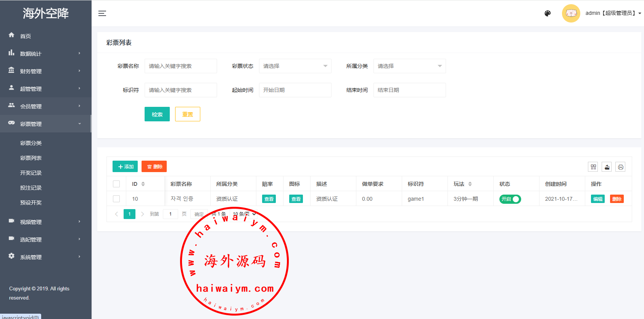Toggle the 开启 status switch off
Viewport: 644px width, 319px height.
coord(510,199)
